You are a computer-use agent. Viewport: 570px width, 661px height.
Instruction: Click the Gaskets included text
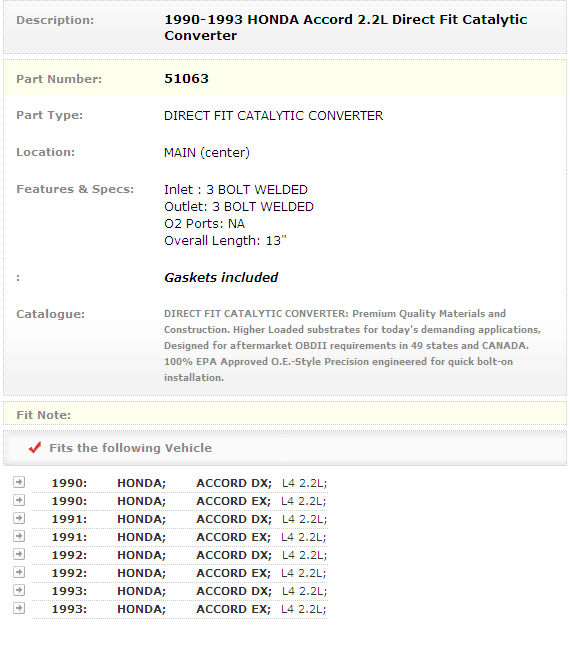(x=221, y=277)
